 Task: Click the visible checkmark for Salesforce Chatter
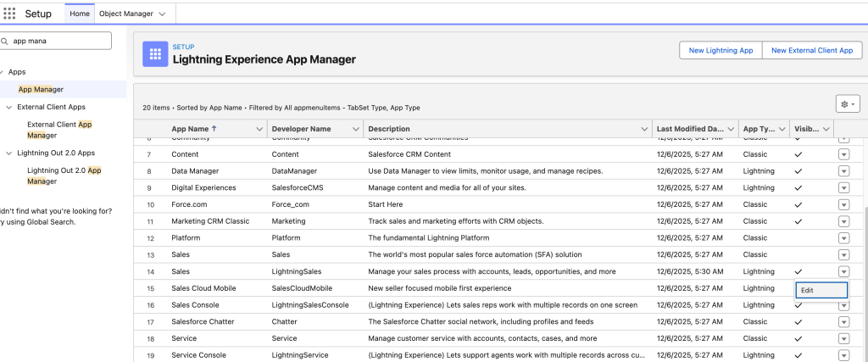click(798, 321)
